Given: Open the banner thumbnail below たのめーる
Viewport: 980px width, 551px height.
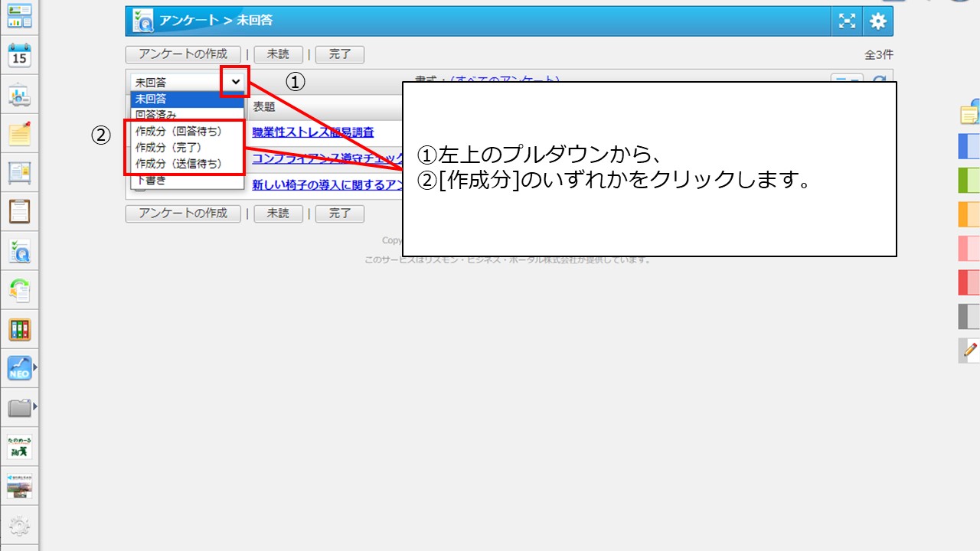Looking at the screenshot, I should pyautogui.click(x=19, y=486).
